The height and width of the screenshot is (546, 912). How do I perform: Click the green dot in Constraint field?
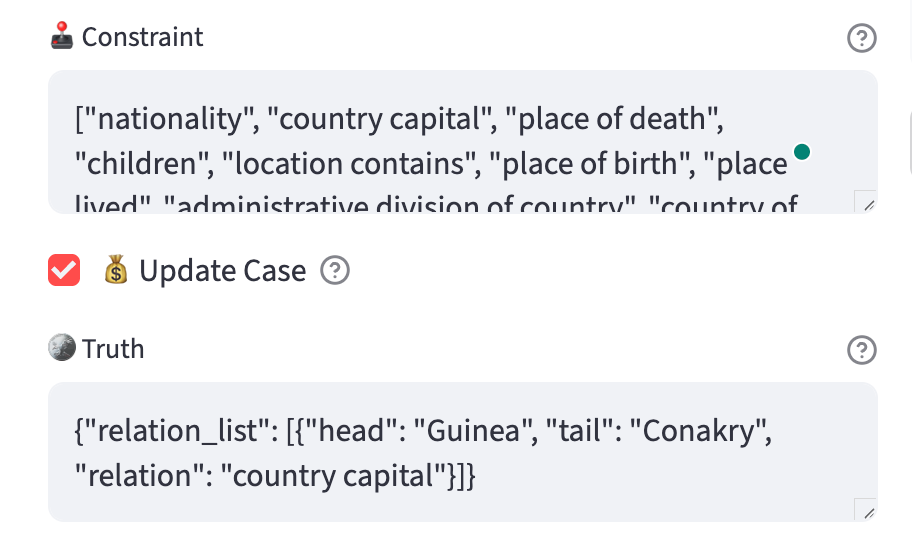pos(802,152)
